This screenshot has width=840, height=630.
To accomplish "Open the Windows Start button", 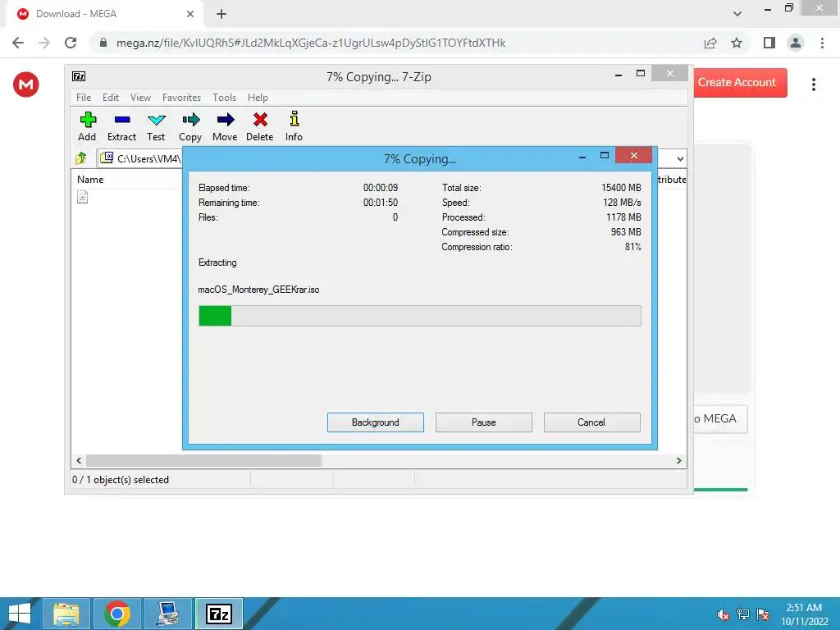I will click(x=20, y=614).
